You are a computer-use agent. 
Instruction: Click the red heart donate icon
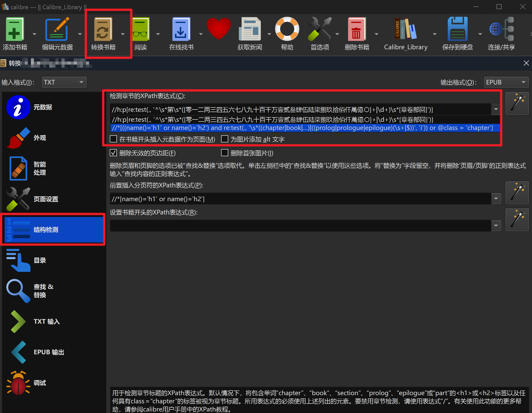[x=219, y=28]
